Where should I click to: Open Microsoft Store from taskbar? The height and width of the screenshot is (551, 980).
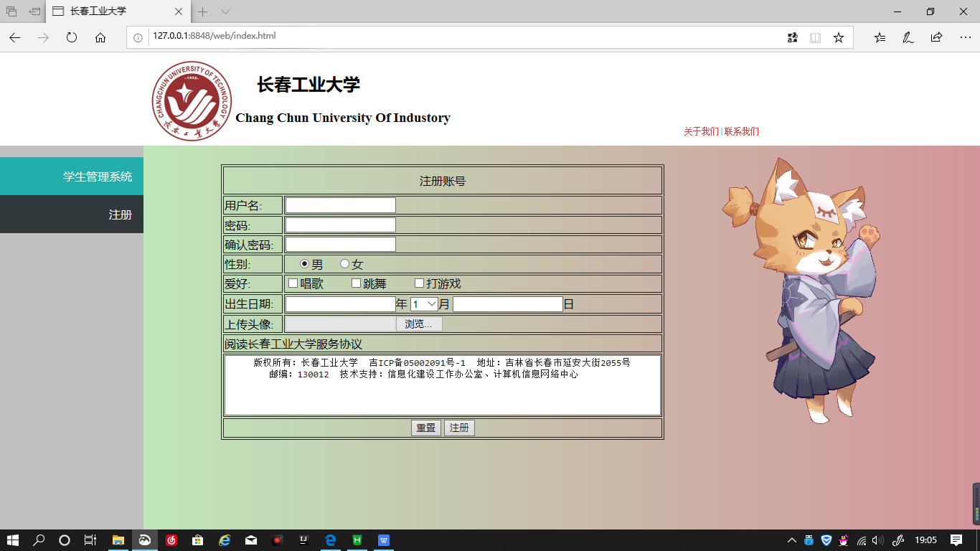pos(197,540)
